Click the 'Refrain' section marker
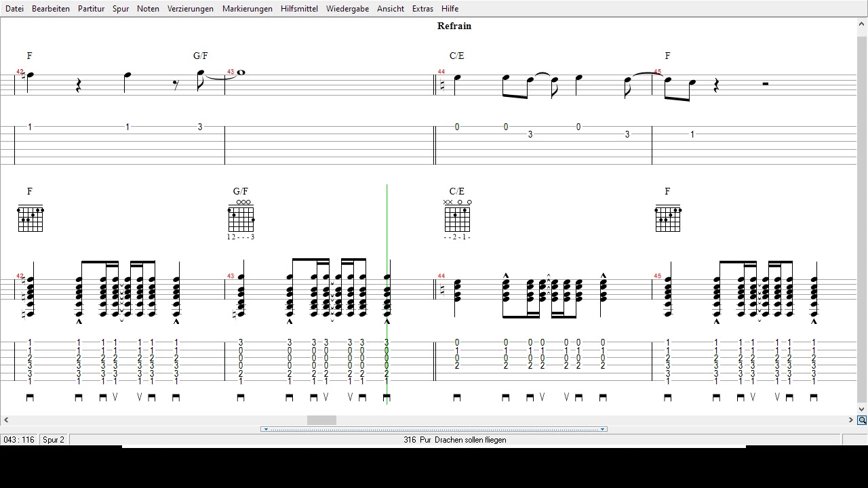The image size is (868, 488). point(454,26)
